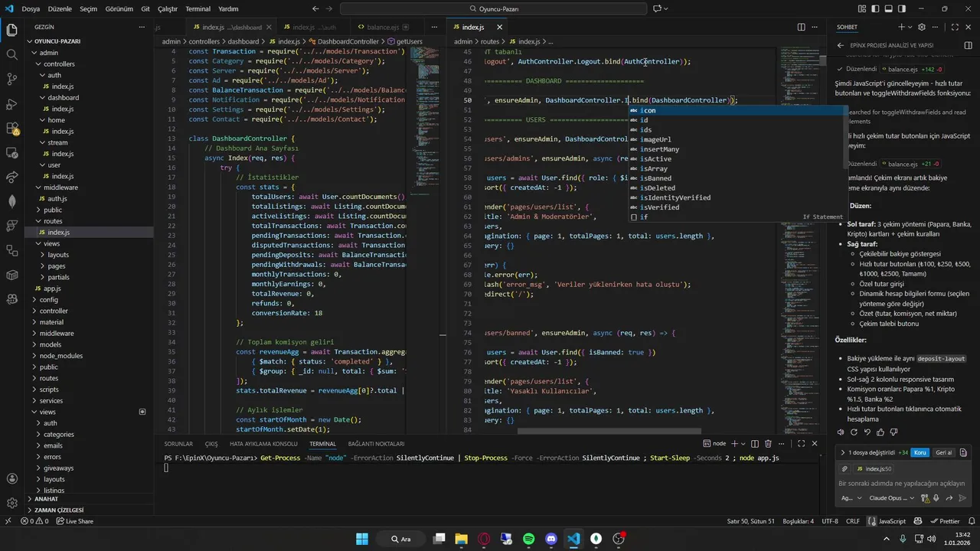Open new terminal profile dropdown arrow
980x551 pixels.
(x=743, y=443)
